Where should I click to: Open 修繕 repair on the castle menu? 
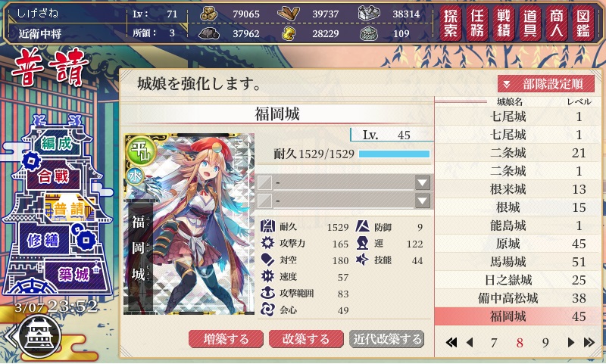pyautogui.click(x=43, y=240)
